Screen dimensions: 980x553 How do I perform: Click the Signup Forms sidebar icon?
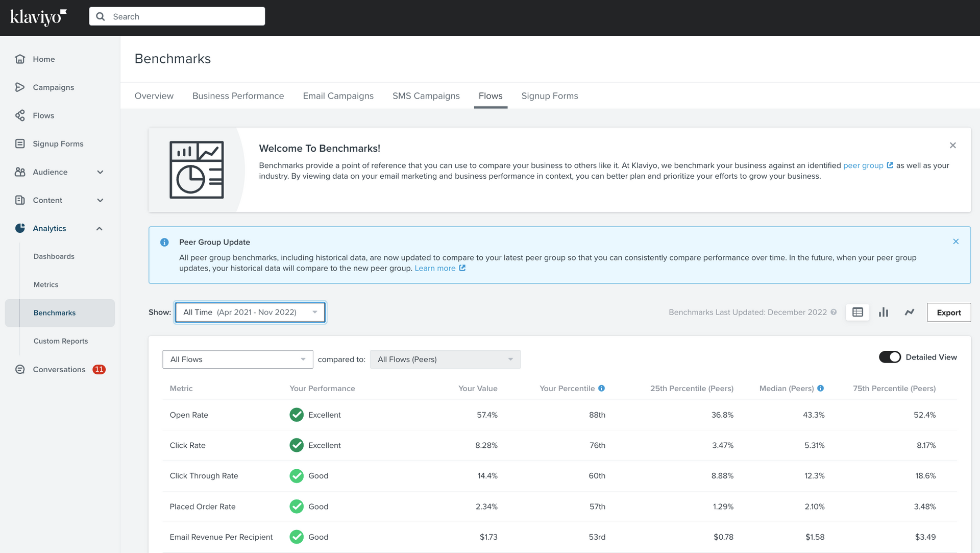20,143
